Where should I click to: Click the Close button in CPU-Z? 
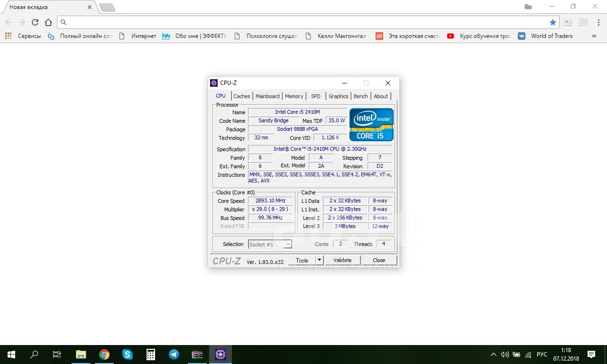(x=379, y=260)
